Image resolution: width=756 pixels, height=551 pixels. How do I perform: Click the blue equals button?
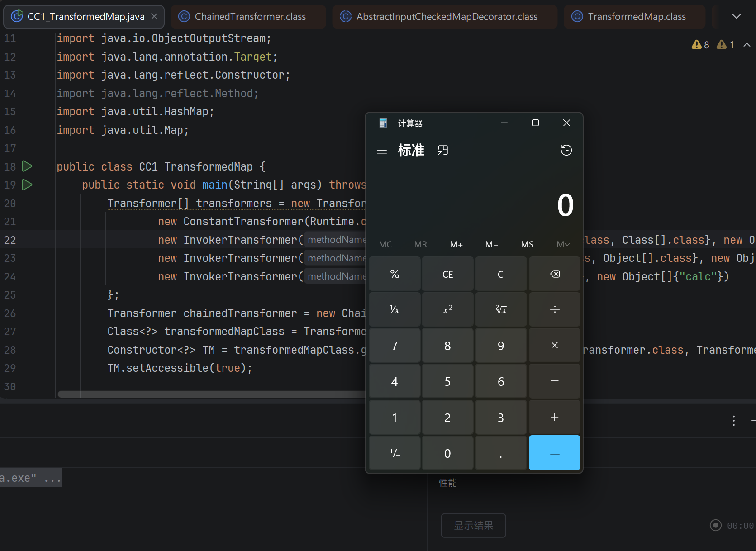pyautogui.click(x=555, y=453)
